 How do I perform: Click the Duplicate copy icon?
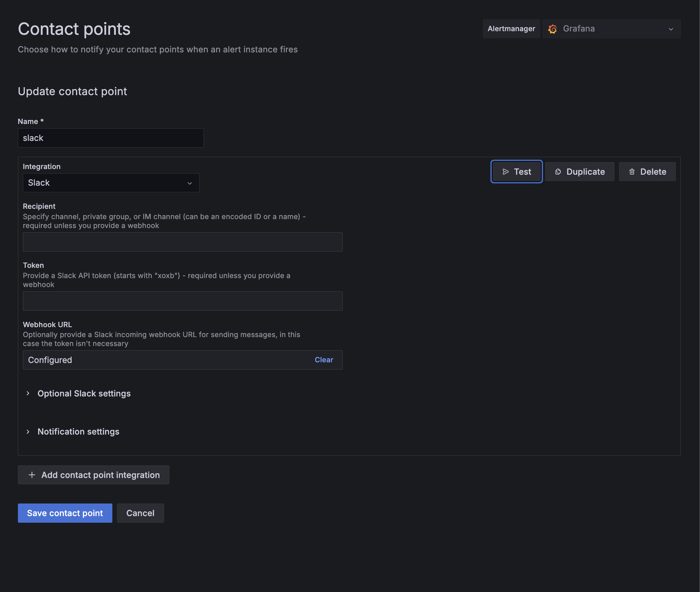(x=558, y=172)
